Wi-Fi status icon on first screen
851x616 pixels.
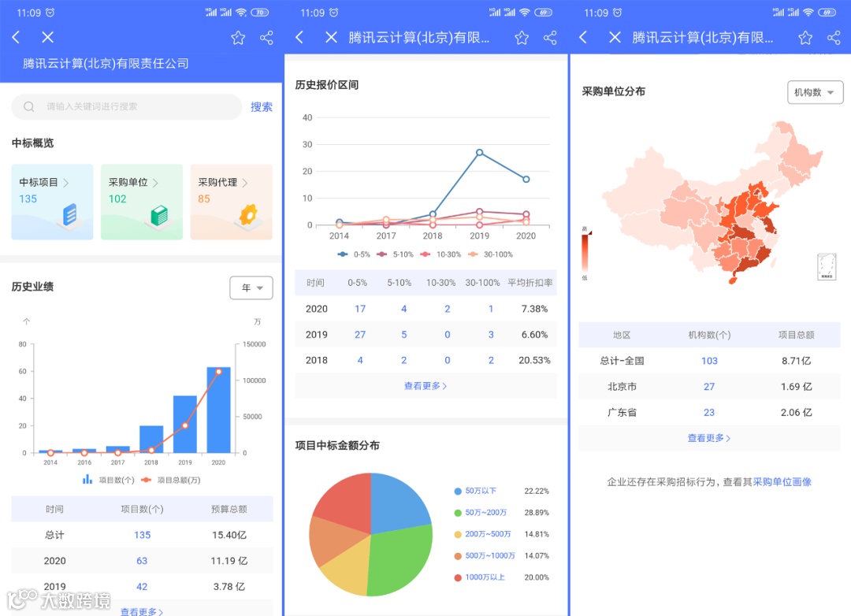(242, 13)
